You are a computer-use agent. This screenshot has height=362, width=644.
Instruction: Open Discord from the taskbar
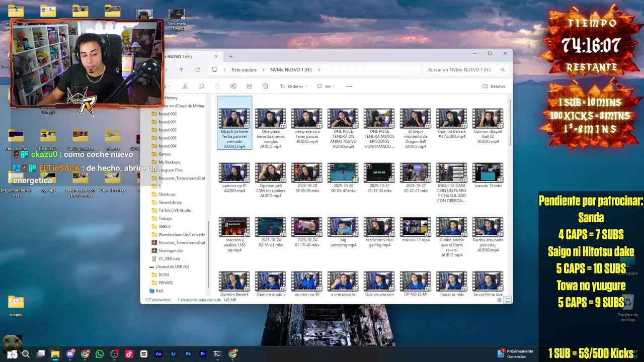70,354
